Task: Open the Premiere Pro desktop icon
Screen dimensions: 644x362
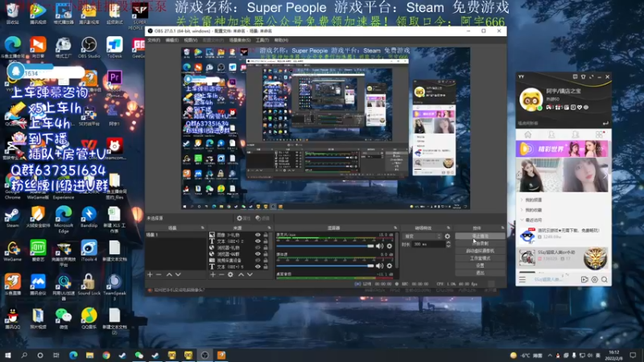Action: click(x=114, y=77)
